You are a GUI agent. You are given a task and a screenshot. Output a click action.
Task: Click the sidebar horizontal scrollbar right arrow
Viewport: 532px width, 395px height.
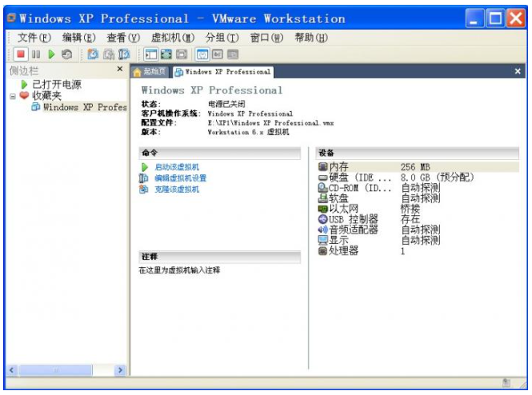click(x=120, y=370)
